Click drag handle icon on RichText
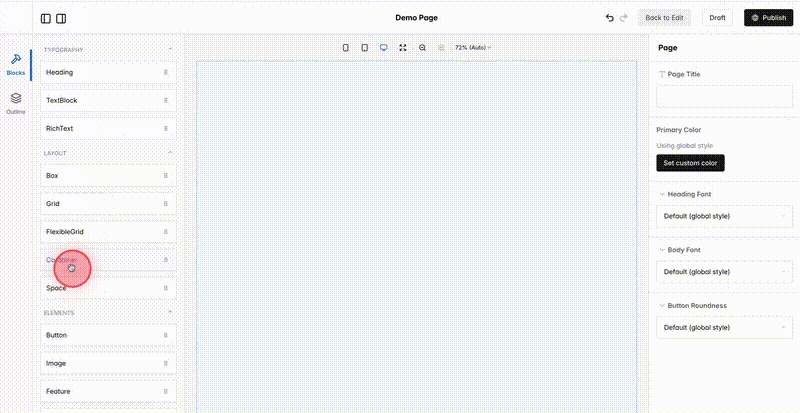Screen dimensions: 800x413 click(165, 129)
